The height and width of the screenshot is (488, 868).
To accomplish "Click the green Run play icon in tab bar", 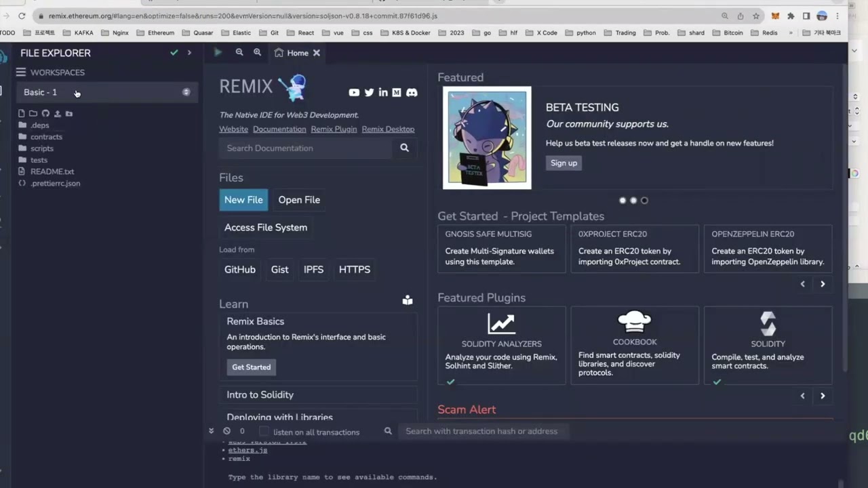I will pos(218,52).
